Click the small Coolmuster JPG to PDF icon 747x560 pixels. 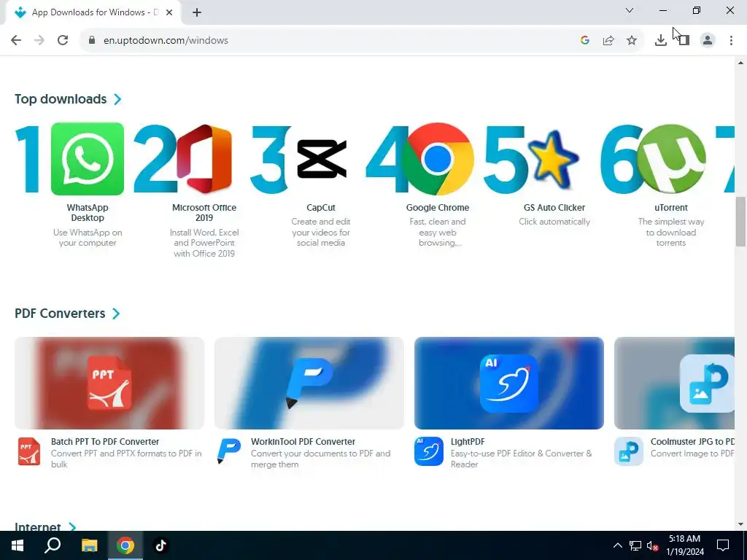(x=629, y=451)
